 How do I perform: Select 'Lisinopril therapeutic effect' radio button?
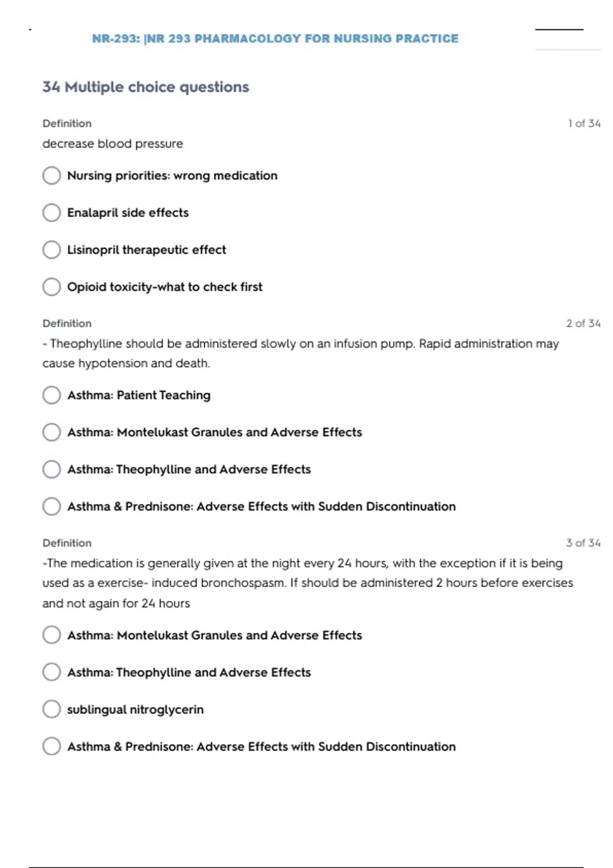click(52, 250)
